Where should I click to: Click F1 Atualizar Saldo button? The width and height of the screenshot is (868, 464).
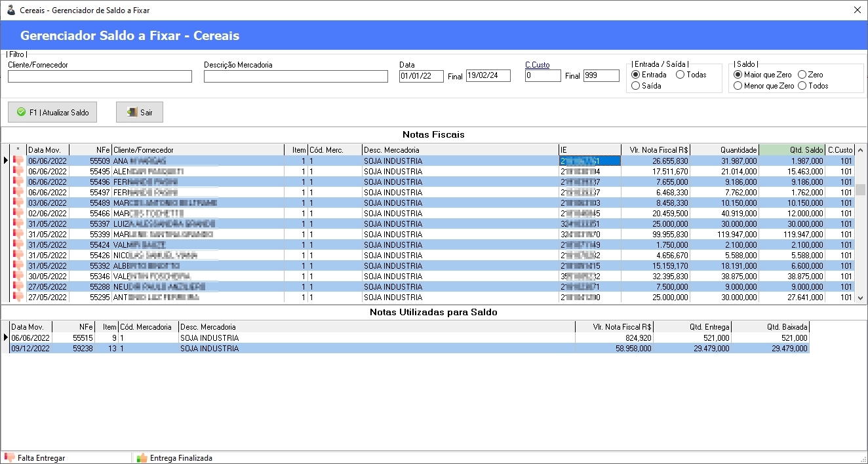pyautogui.click(x=52, y=112)
